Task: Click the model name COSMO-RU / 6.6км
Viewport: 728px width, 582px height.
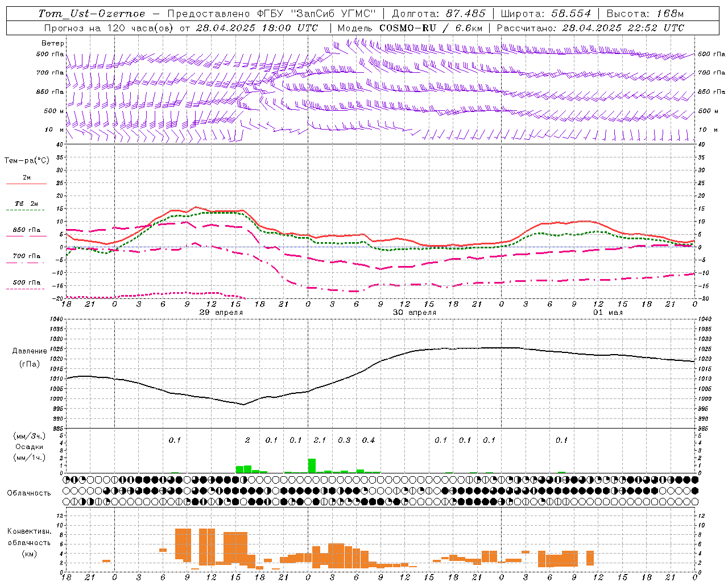Action: pos(431,28)
